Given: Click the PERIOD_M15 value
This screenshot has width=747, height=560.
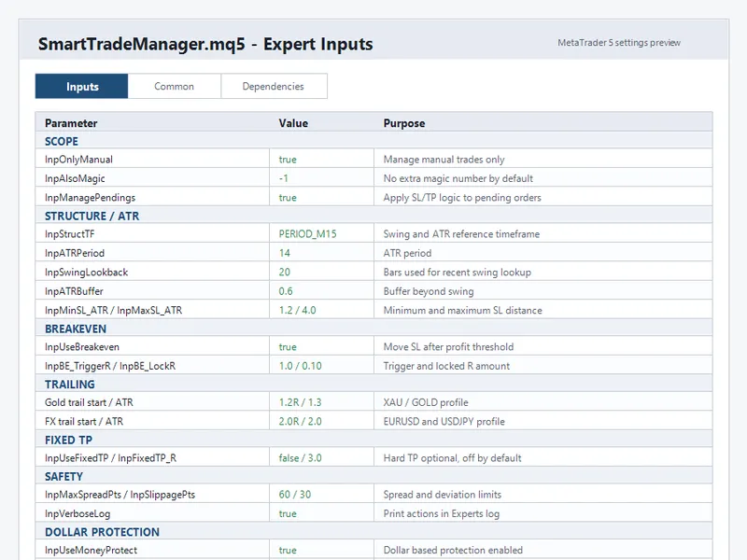Looking at the screenshot, I should (x=308, y=234).
